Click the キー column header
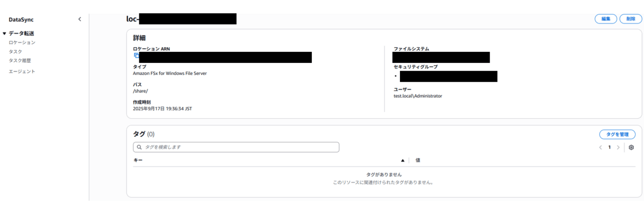This screenshot has height=206, width=644. (x=138, y=160)
